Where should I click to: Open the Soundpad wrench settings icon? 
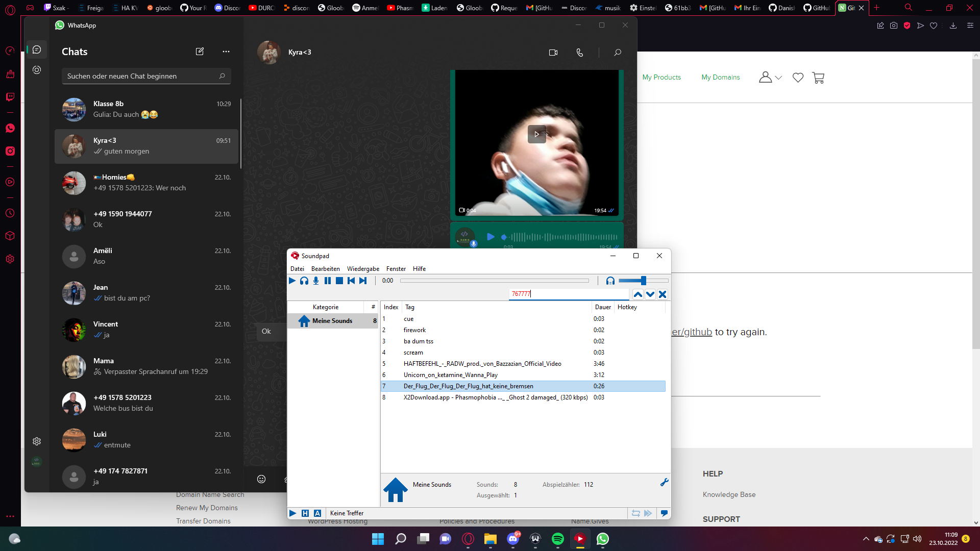tap(664, 482)
